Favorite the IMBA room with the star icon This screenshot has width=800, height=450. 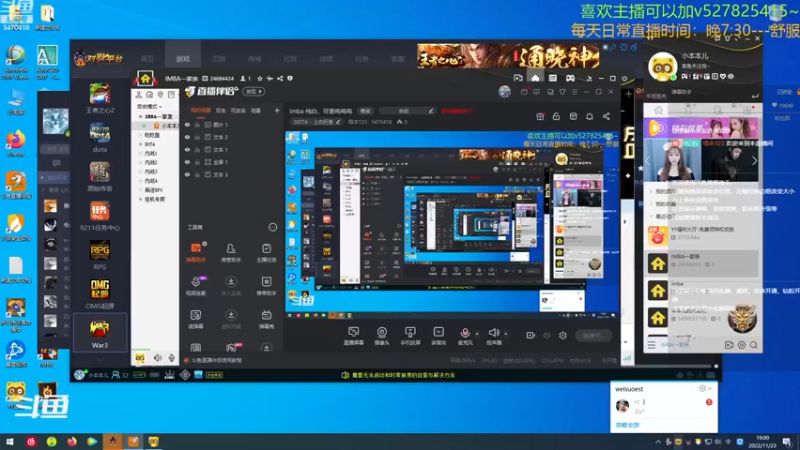(260, 79)
